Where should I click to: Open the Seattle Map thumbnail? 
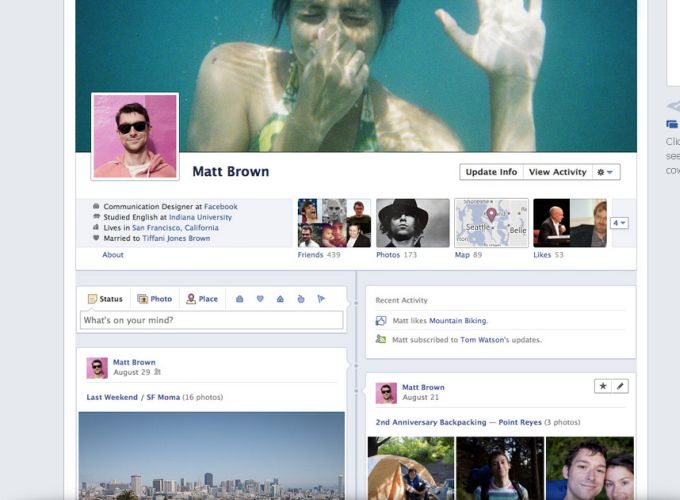[x=491, y=222]
